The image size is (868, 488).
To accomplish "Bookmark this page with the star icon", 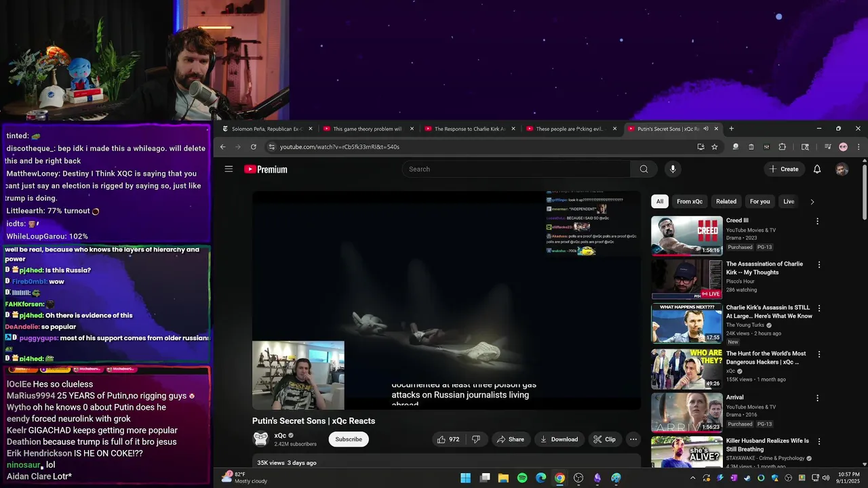I will [715, 147].
